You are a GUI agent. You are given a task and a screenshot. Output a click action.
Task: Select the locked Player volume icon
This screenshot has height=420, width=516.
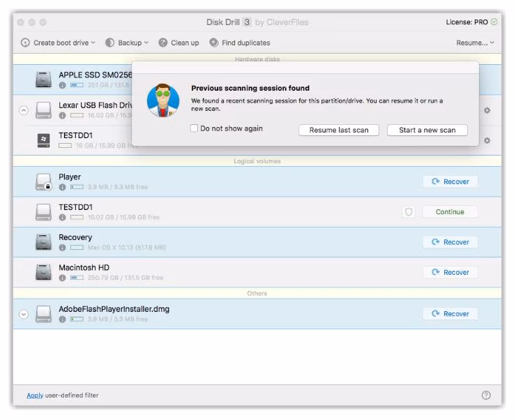pos(43,182)
